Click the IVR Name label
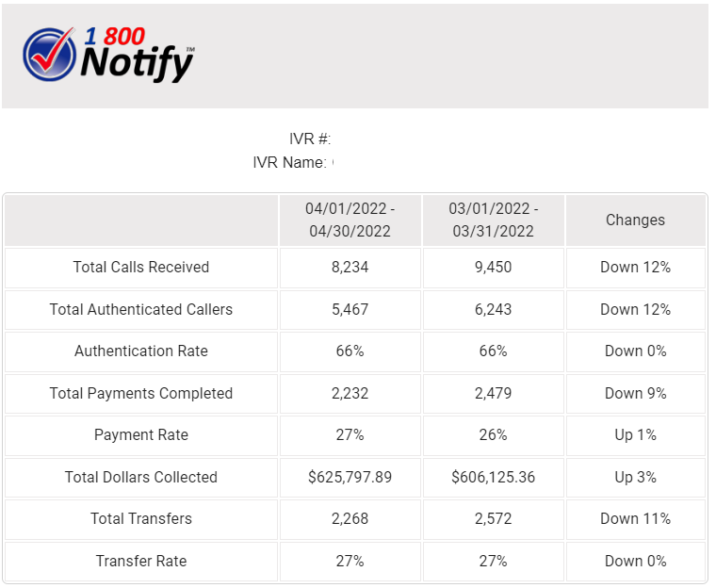 [290, 162]
